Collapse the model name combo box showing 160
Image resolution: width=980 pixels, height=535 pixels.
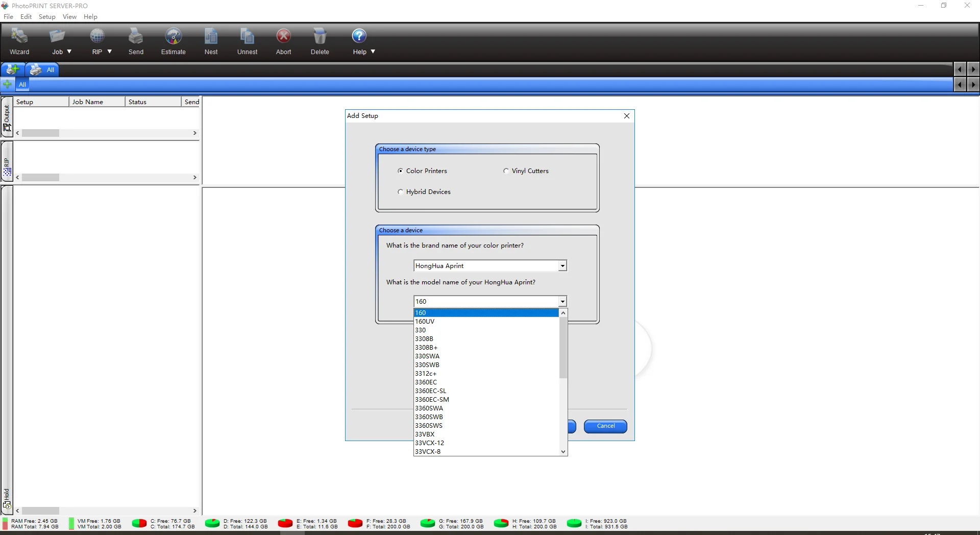click(490, 302)
